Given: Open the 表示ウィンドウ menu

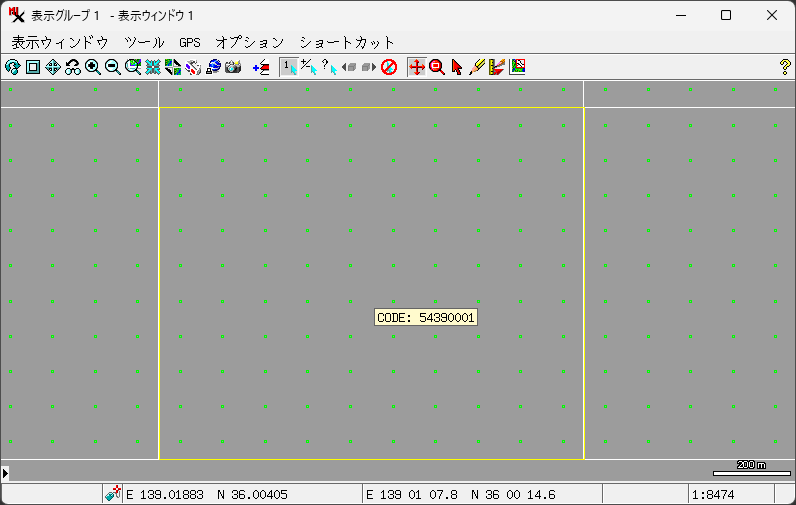Looking at the screenshot, I should coord(59,42).
